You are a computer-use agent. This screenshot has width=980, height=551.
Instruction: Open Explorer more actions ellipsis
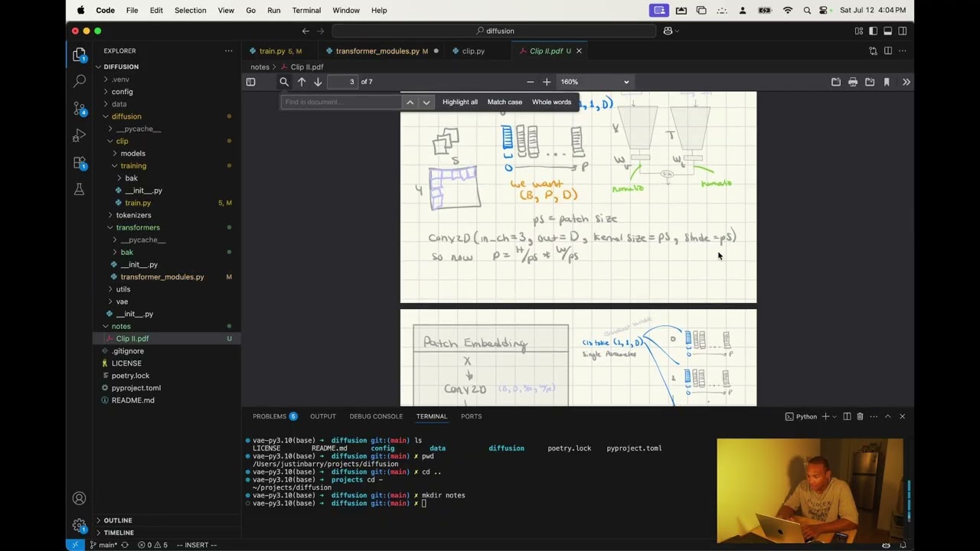coord(228,51)
